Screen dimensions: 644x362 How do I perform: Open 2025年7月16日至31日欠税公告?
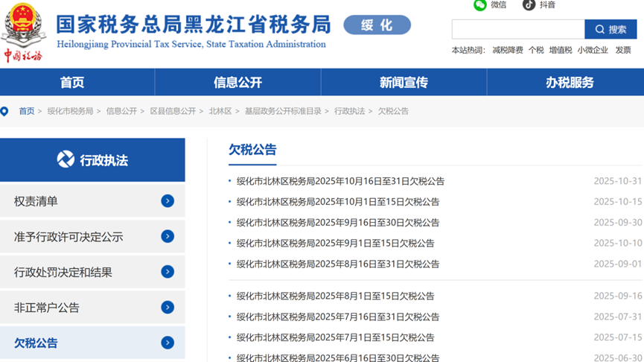(x=338, y=317)
